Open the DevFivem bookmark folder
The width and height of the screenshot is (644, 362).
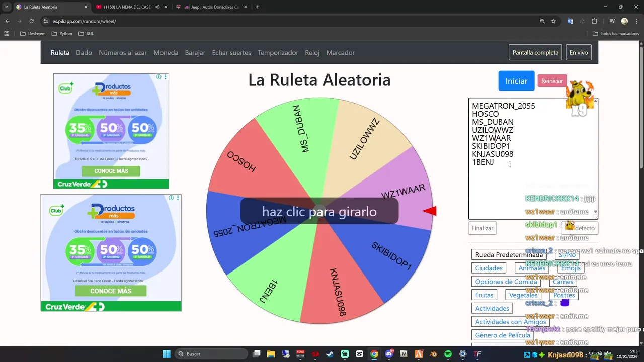click(x=33, y=34)
